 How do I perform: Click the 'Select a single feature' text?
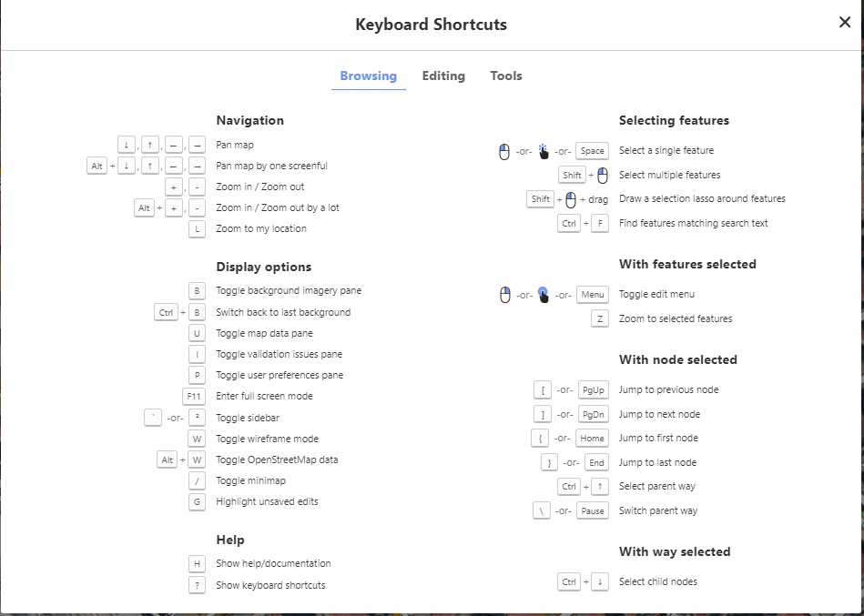click(x=666, y=150)
